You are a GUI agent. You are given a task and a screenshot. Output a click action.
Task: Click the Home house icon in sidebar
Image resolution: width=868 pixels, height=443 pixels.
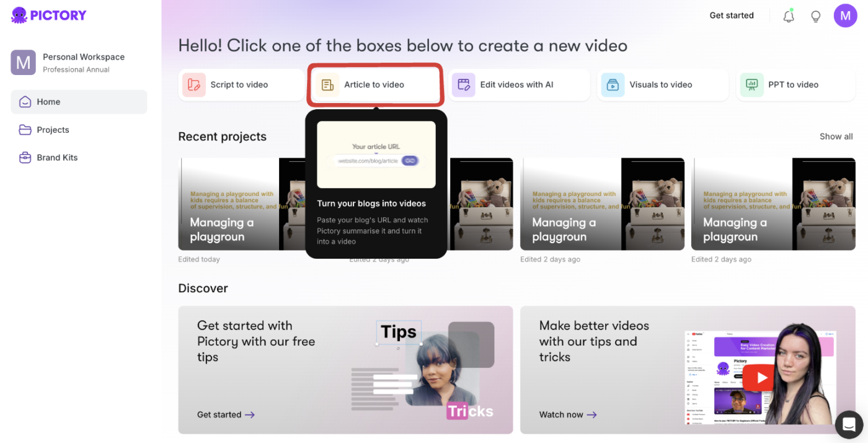[25, 102]
